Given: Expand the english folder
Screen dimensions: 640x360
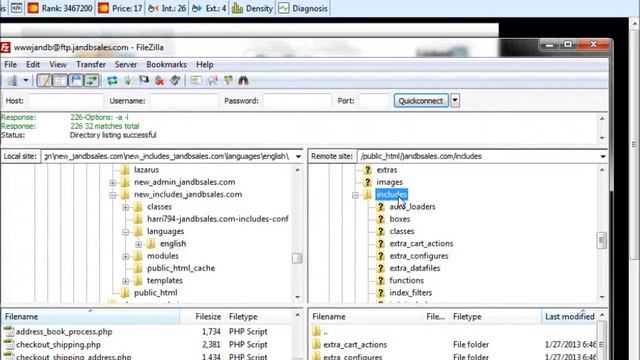Looking at the screenshot, I should (x=139, y=244).
